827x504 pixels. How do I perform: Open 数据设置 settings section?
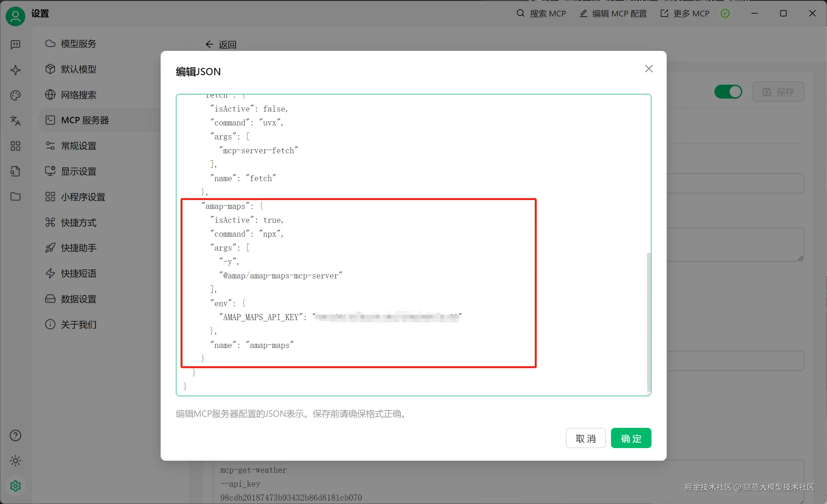78,299
